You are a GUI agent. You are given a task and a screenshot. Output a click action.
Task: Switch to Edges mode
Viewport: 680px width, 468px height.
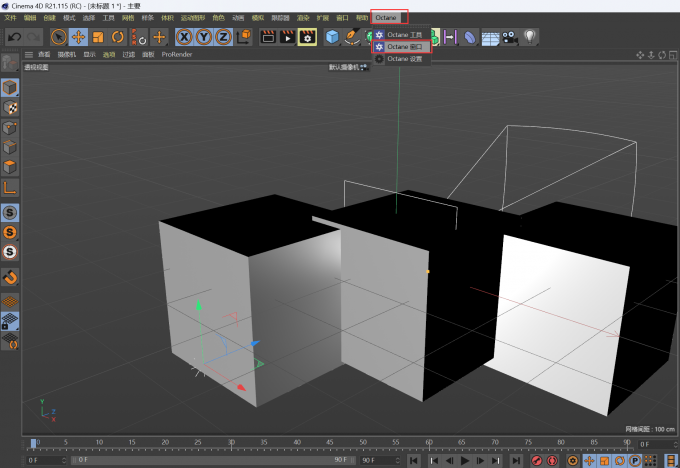10,147
